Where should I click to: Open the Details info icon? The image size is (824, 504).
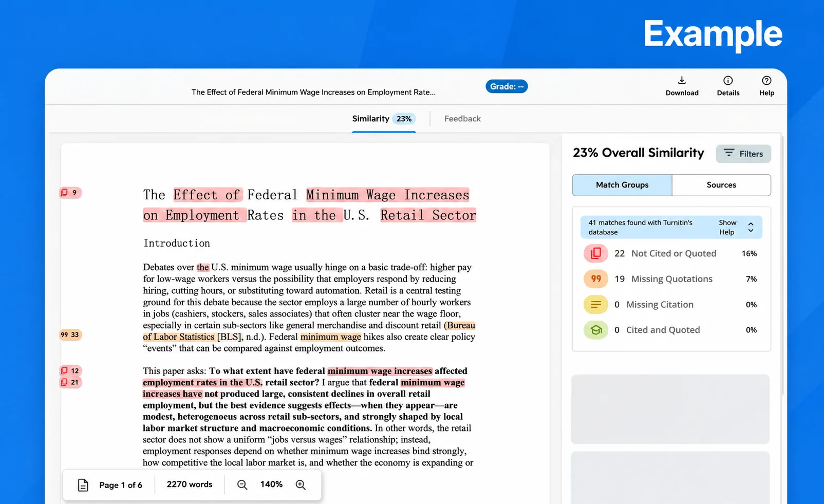pos(728,80)
